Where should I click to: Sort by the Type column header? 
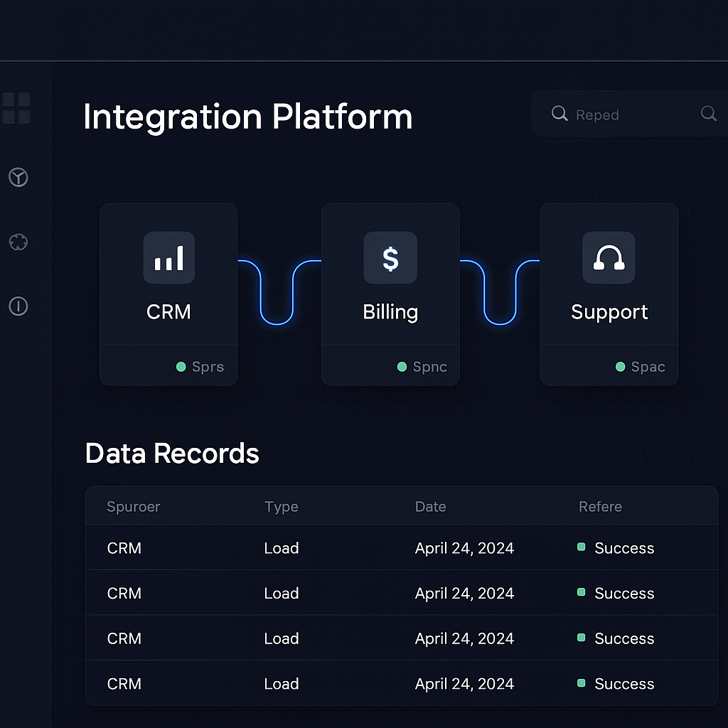click(282, 507)
